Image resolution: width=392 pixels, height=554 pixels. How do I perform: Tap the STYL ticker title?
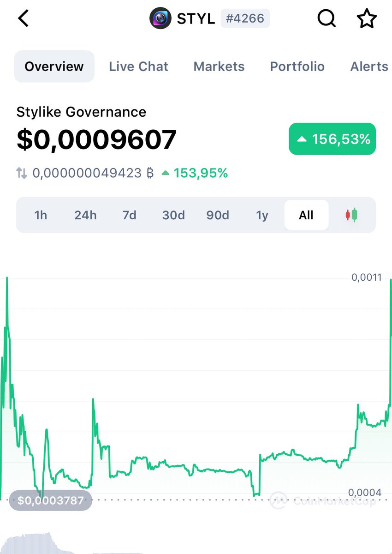[196, 19]
